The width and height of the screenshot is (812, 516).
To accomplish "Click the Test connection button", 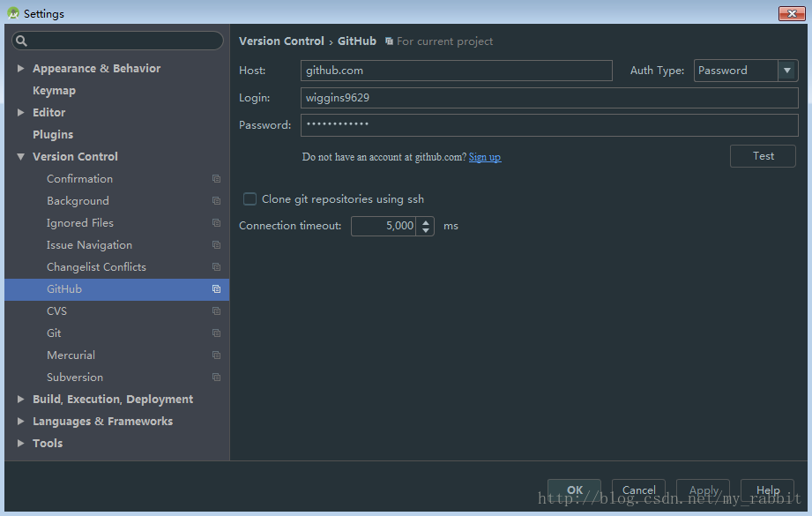I will [x=763, y=156].
